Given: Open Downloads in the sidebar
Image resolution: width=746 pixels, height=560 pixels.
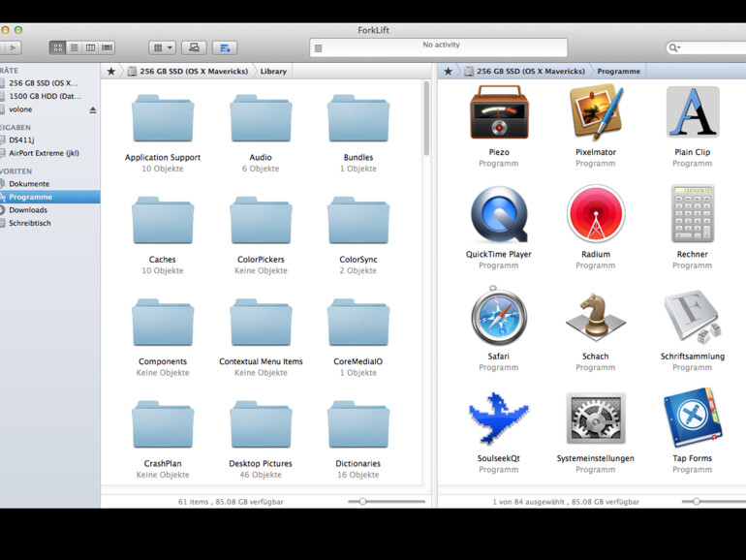Looking at the screenshot, I should 28,210.
